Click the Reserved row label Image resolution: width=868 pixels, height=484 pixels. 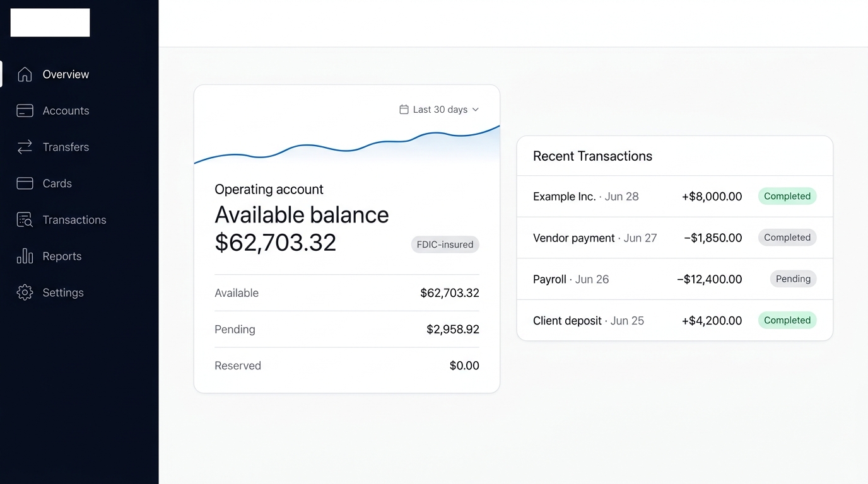point(238,366)
